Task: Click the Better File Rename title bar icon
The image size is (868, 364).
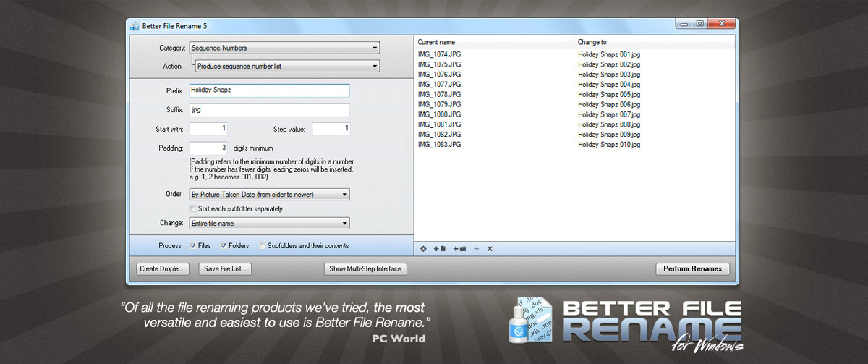Action: (135, 27)
